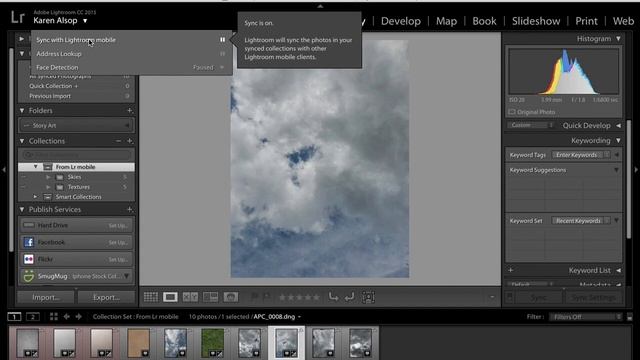The image size is (640, 360).
Task: Expand the Quick Develop panel
Action: 618,126
